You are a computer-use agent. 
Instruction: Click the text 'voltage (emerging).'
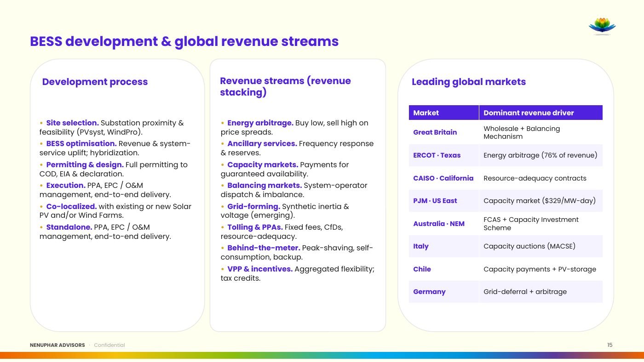click(258, 215)
